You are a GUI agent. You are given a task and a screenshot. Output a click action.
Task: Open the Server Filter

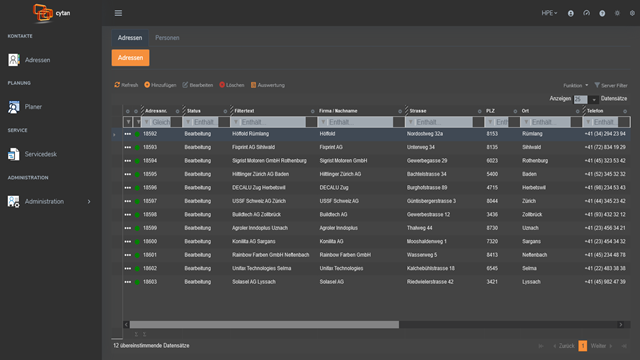click(x=611, y=85)
